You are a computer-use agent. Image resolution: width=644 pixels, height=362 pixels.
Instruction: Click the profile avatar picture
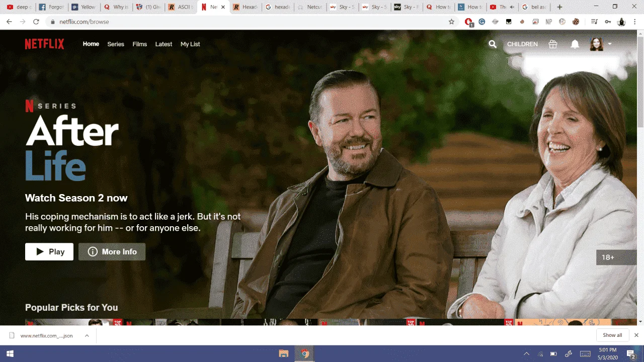click(x=596, y=44)
